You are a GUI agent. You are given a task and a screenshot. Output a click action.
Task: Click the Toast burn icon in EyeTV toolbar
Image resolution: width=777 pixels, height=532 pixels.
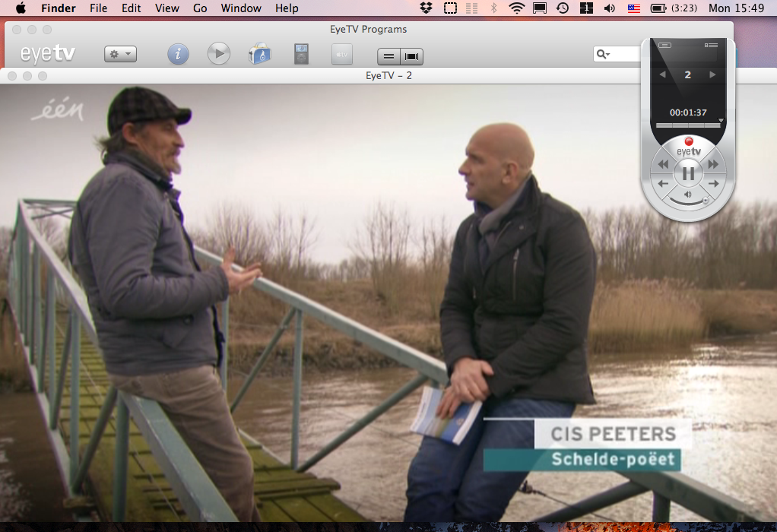click(260, 54)
